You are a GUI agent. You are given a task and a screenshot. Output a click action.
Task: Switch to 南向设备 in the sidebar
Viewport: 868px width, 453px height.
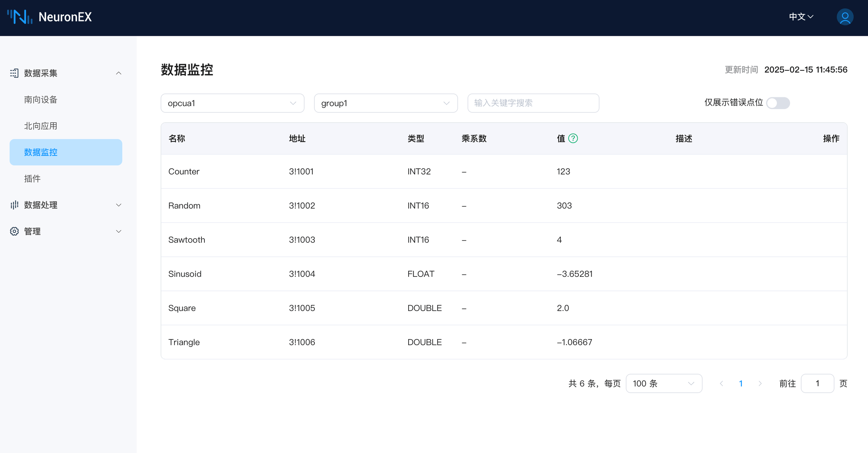(40, 99)
